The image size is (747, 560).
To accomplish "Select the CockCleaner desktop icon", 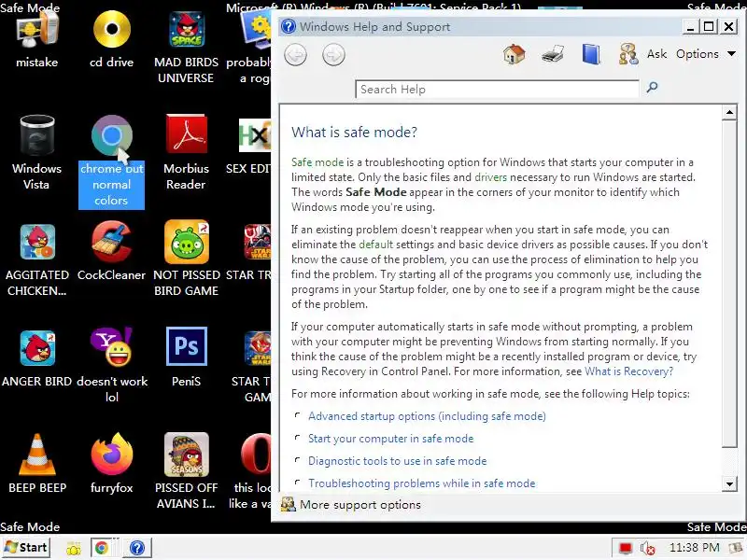I will tap(111, 242).
